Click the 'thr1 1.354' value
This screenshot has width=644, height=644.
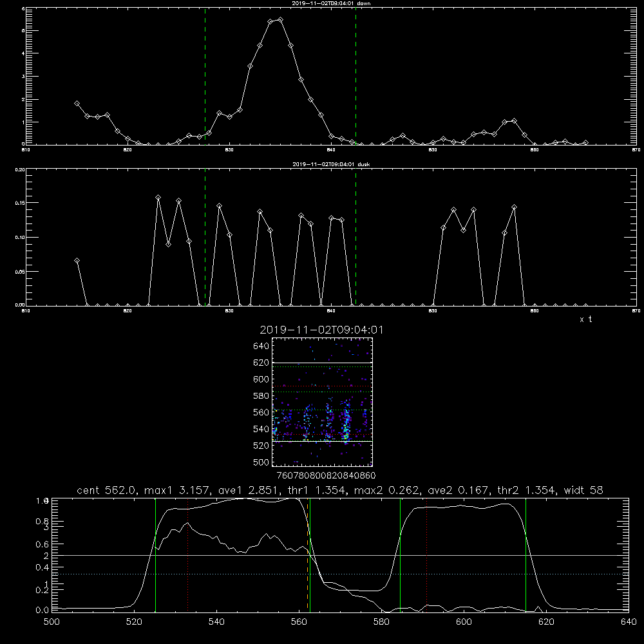(317, 490)
